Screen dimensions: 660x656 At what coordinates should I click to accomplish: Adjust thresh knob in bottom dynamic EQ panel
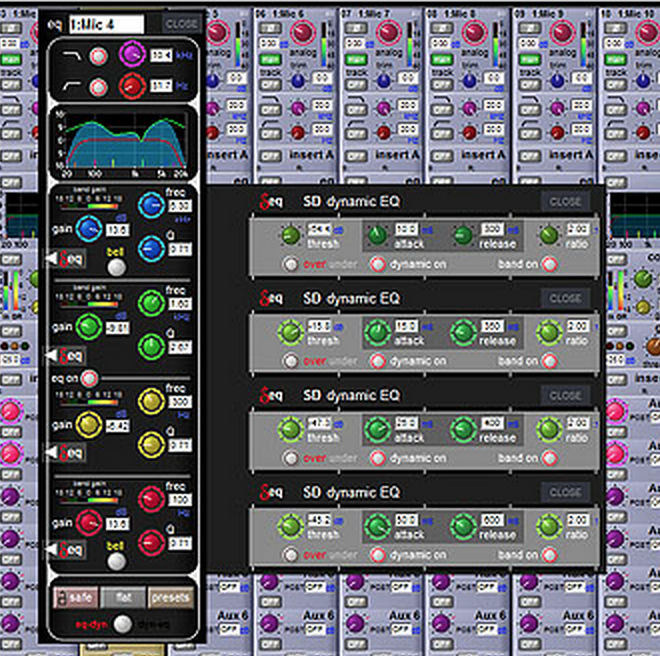pyautogui.click(x=291, y=526)
